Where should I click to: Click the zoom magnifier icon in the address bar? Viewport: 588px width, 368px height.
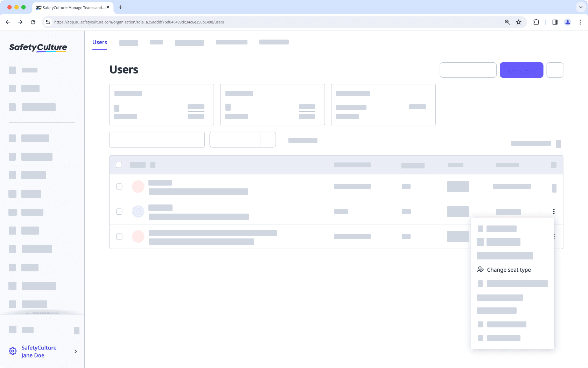point(506,22)
